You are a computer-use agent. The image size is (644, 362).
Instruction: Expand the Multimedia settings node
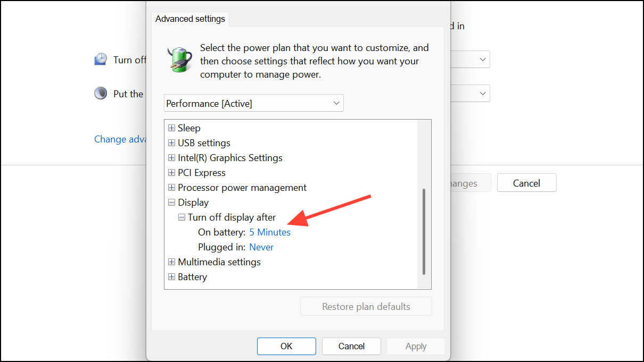click(x=171, y=262)
